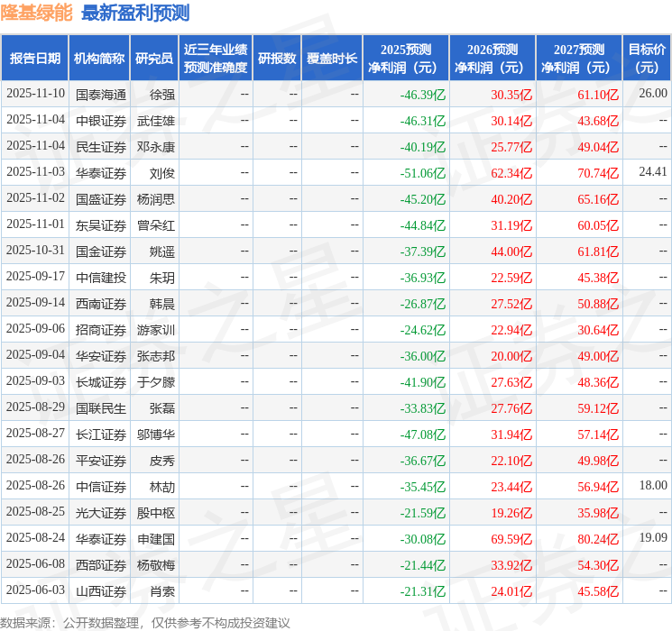Click the 2027预测净利润 column header
Image resolution: width=672 pixels, height=631 pixels.
coord(579,59)
